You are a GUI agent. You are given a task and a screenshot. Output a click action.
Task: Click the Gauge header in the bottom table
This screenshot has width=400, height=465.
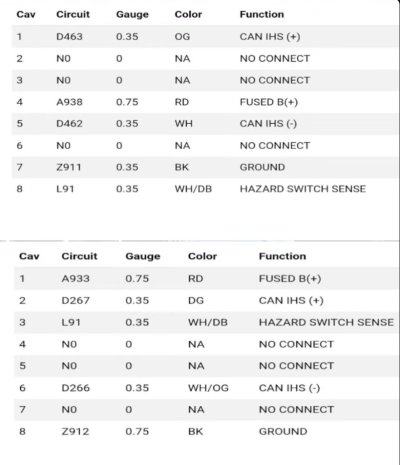point(143,256)
